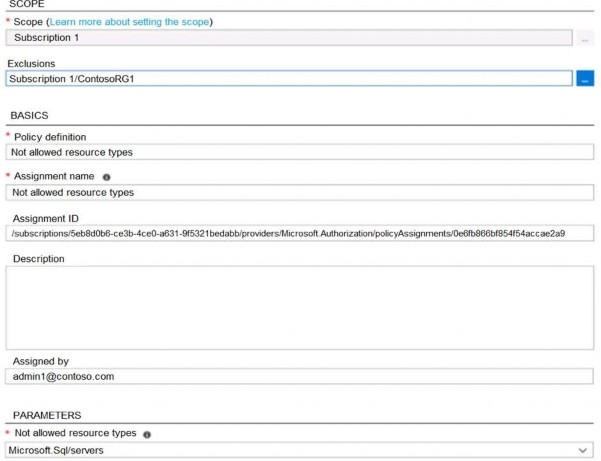
Task: Click the Description field label
Action: click(x=38, y=259)
